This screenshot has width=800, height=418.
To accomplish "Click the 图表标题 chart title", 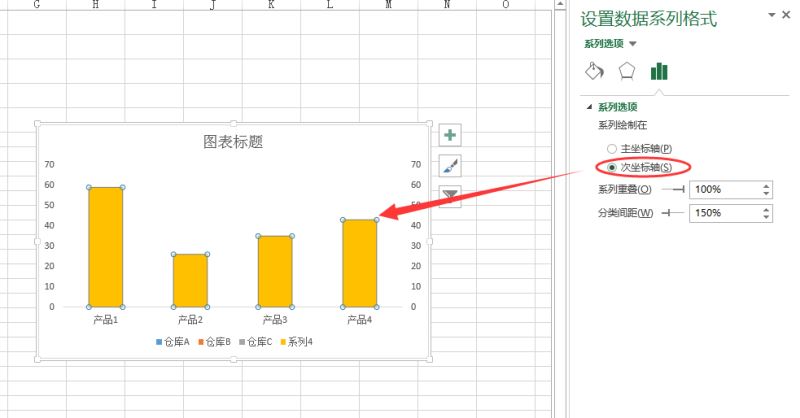I will click(233, 142).
